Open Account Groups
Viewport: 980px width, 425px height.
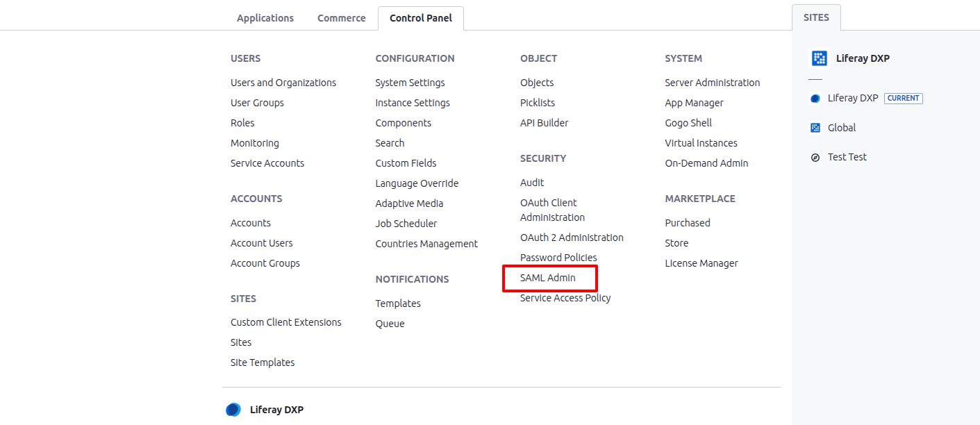pos(265,263)
